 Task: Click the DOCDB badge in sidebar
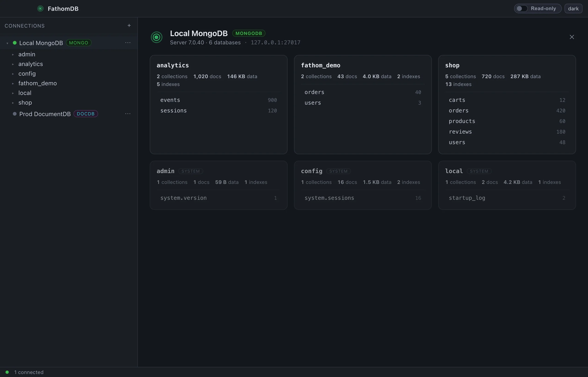(86, 114)
